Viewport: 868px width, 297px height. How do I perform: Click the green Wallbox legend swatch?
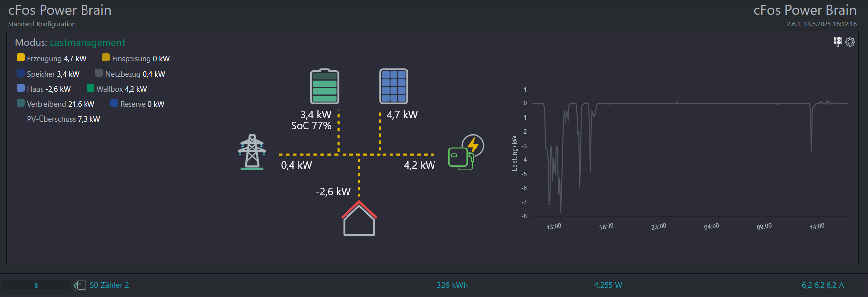point(90,88)
